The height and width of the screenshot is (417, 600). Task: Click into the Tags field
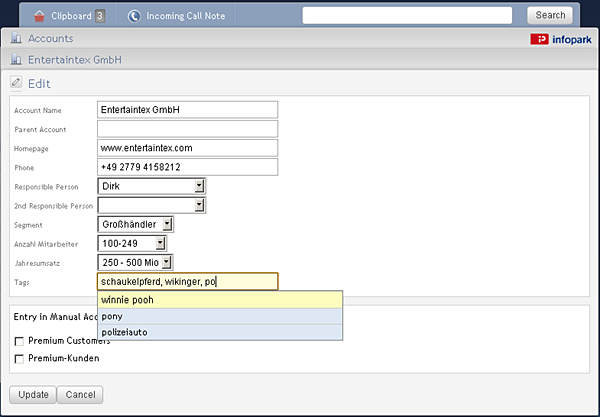pyautogui.click(x=188, y=282)
